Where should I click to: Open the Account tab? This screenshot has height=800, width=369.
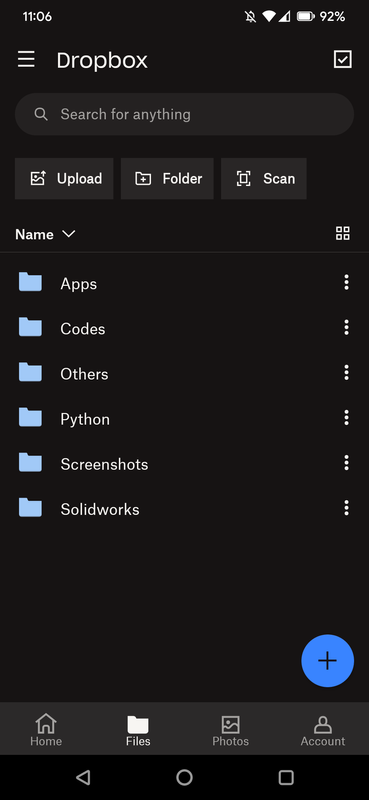(x=323, y=730)
